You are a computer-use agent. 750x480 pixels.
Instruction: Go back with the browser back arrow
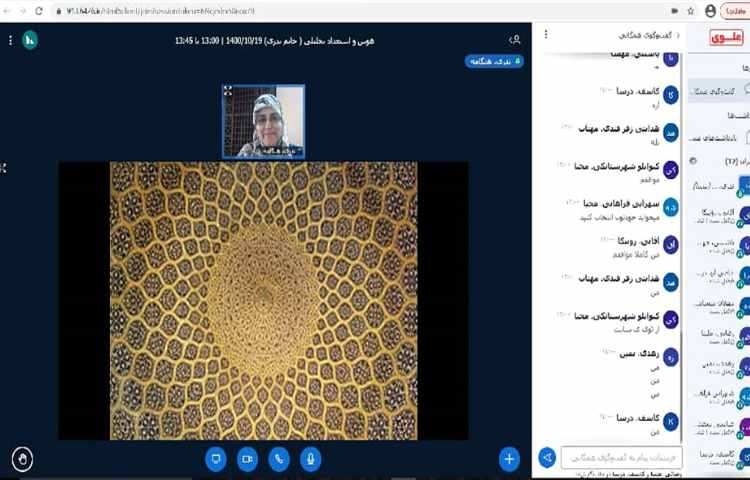click(x=7, y=11)
